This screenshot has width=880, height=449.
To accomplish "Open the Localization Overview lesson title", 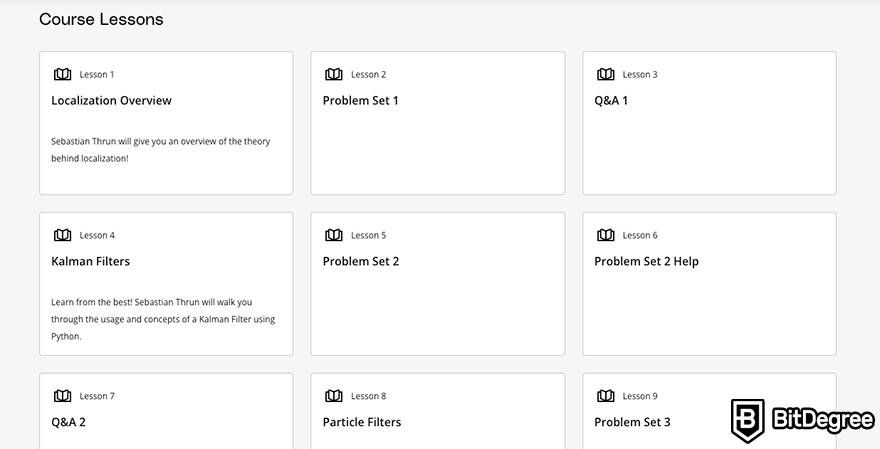I will [111, 100].
